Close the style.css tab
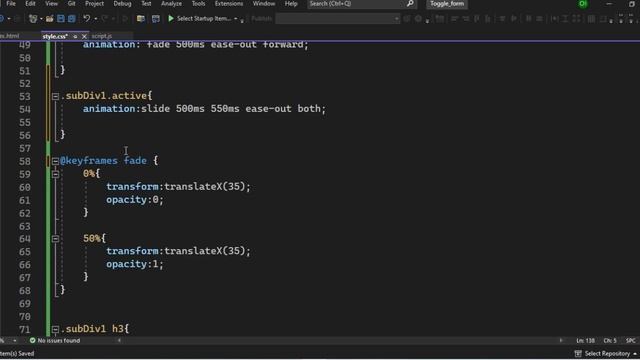Viewport: 640px width, 360px height. 84,36
